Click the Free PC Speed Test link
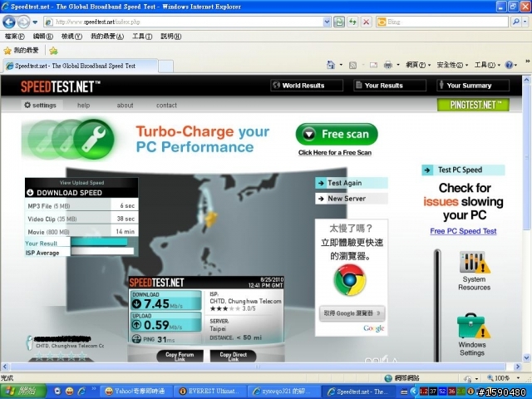Image resolution: width=532 pixels, height=399 pixels. click(x=463, y=231)
